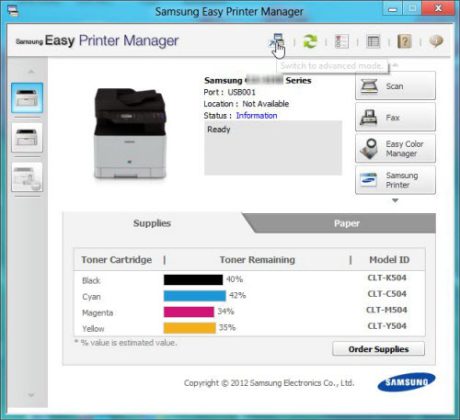Select the first printer in the sidebar
The height and width of the screenshot is (420, 460).
coord(27,98)
